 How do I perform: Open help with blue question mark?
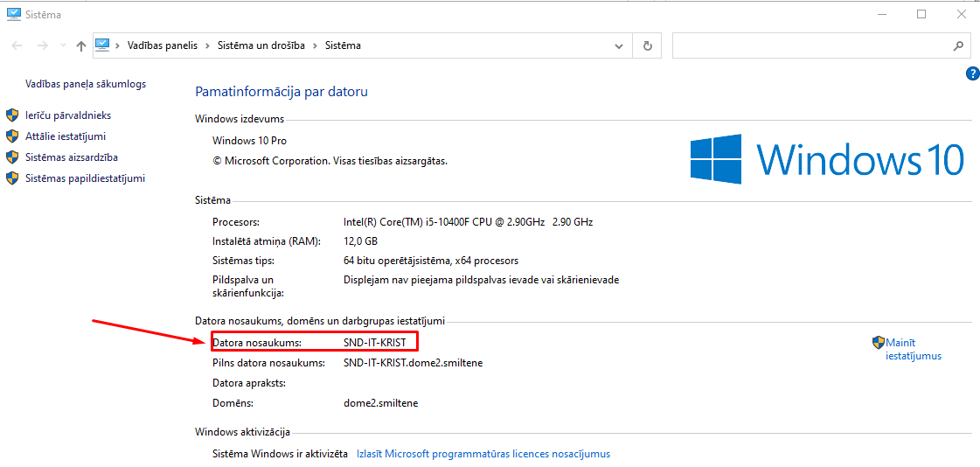coord(972,73)
